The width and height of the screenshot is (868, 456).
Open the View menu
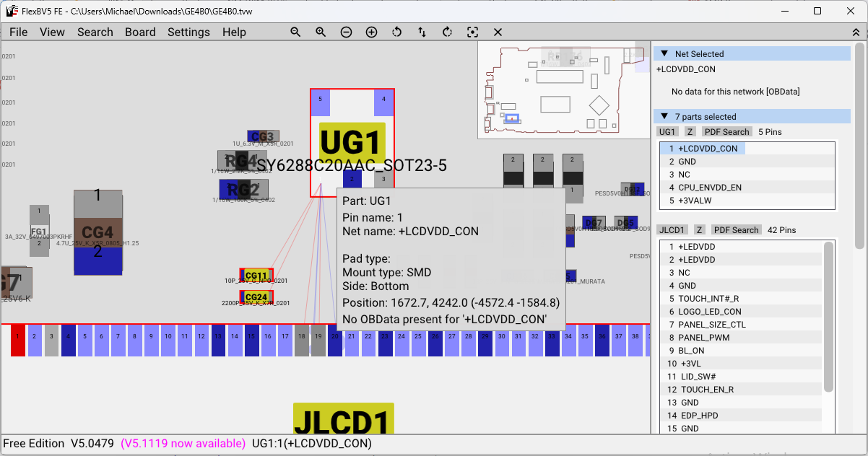[52, 32]
